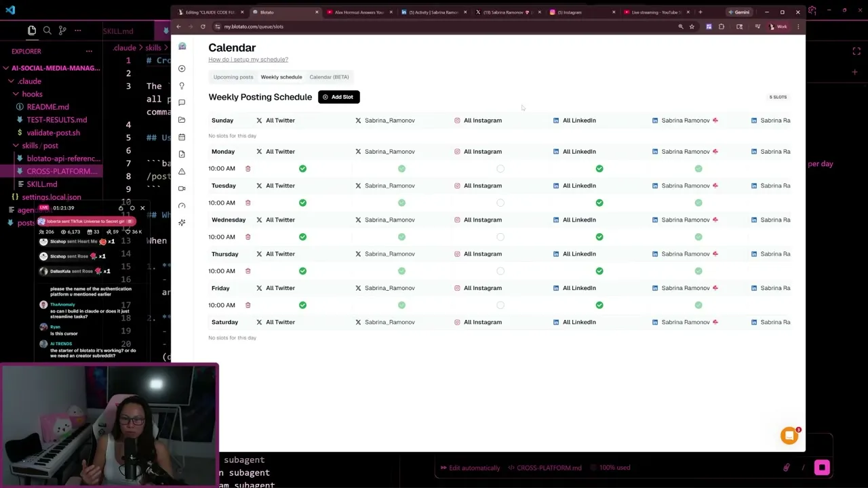The height and width of the screenshot is (488, 868).
Task: Delete the Friday 10:00 AM slot
Action: 248,305
